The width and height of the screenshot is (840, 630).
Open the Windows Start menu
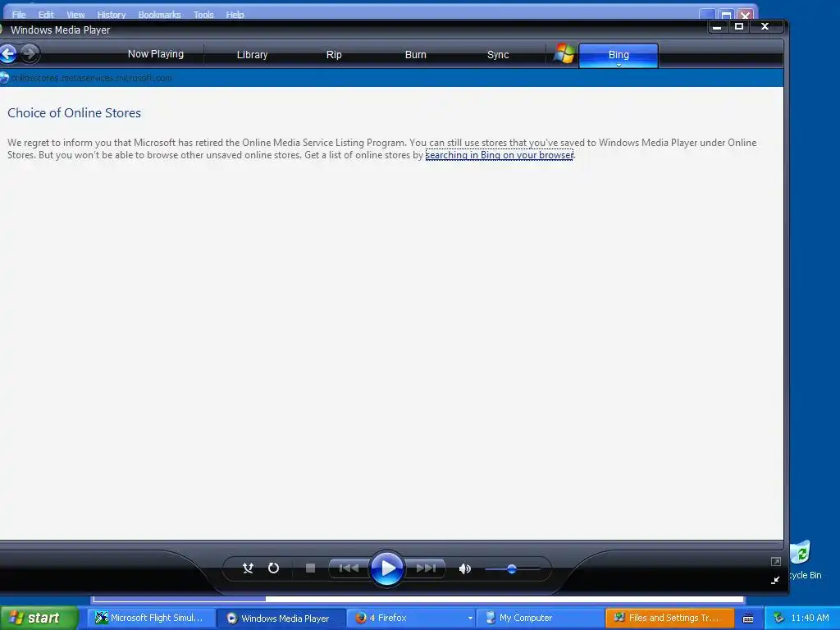click(x=39, y=618)
